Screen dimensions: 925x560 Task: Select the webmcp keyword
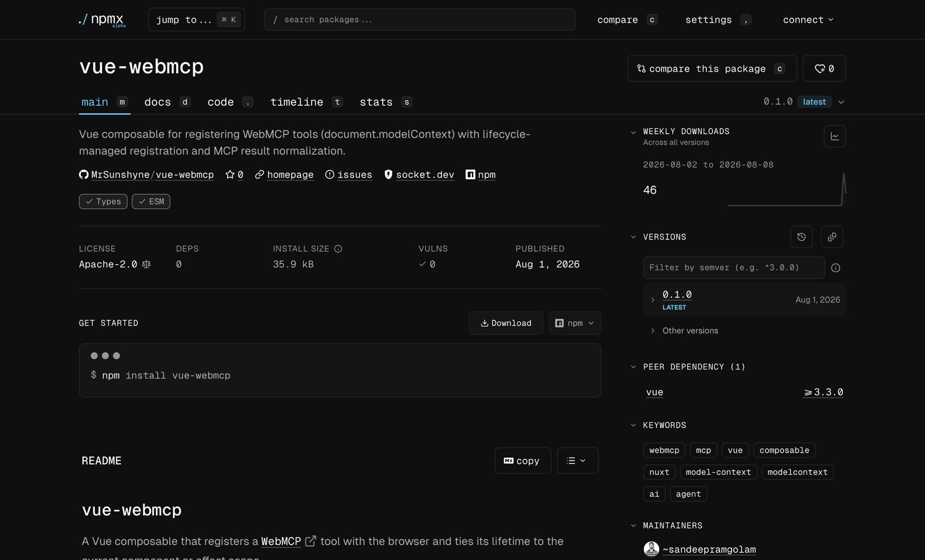tap(664, 450)
